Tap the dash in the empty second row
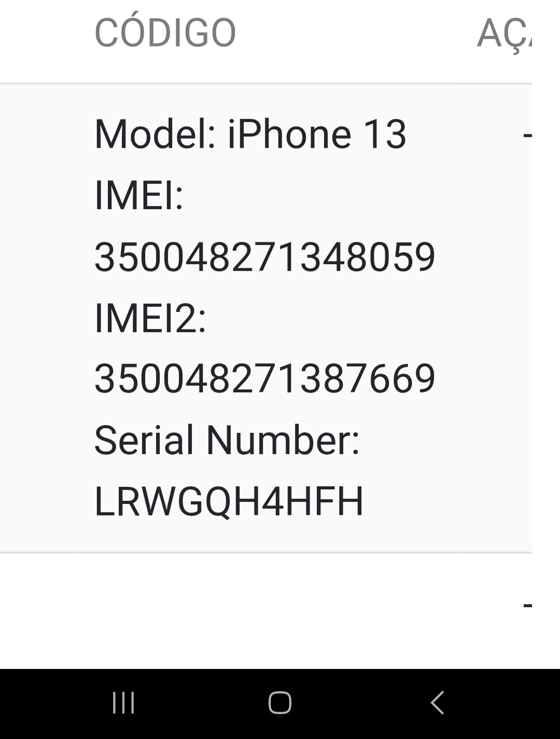560x739 pixels. pos(527,605)
